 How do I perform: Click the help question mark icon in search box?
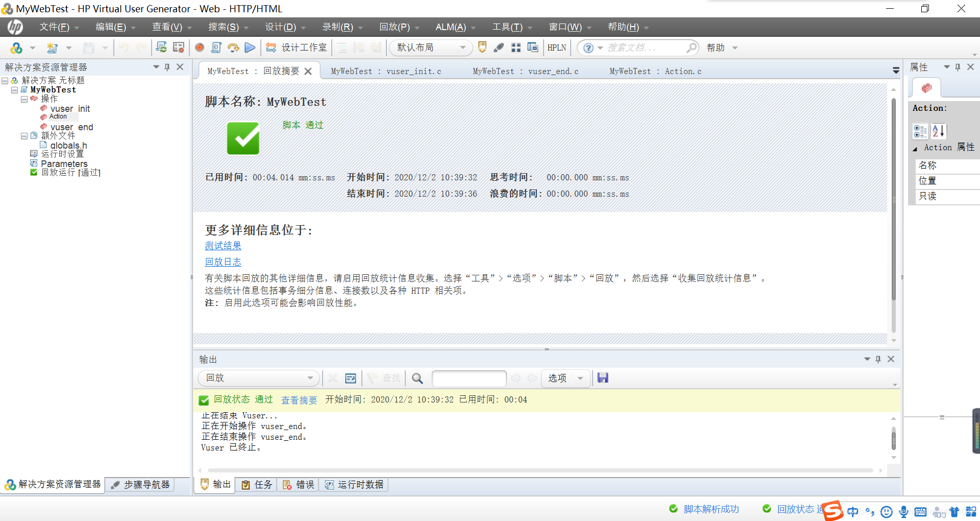point(589,48)
